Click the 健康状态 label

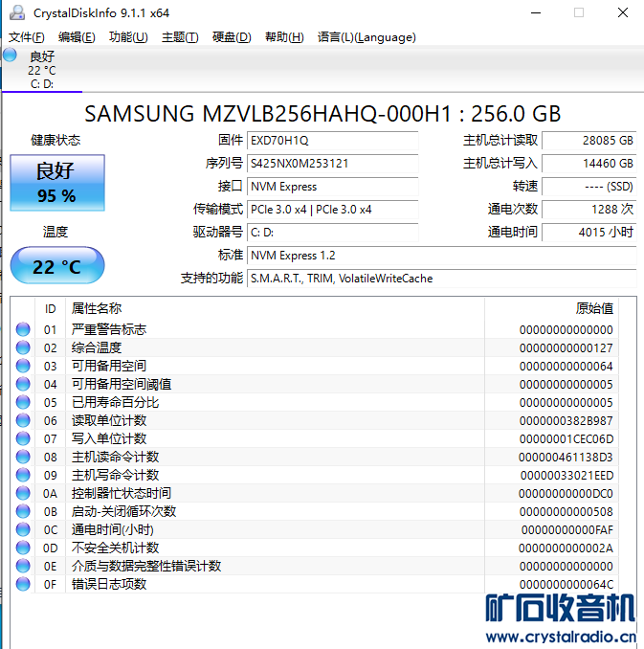pyautogui.click(x=56, y=141)
